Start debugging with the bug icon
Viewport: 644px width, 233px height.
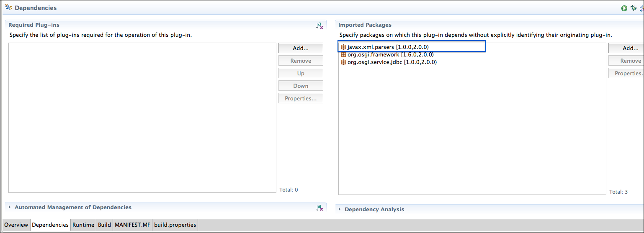pyautogui.click(x=634, y=8)
